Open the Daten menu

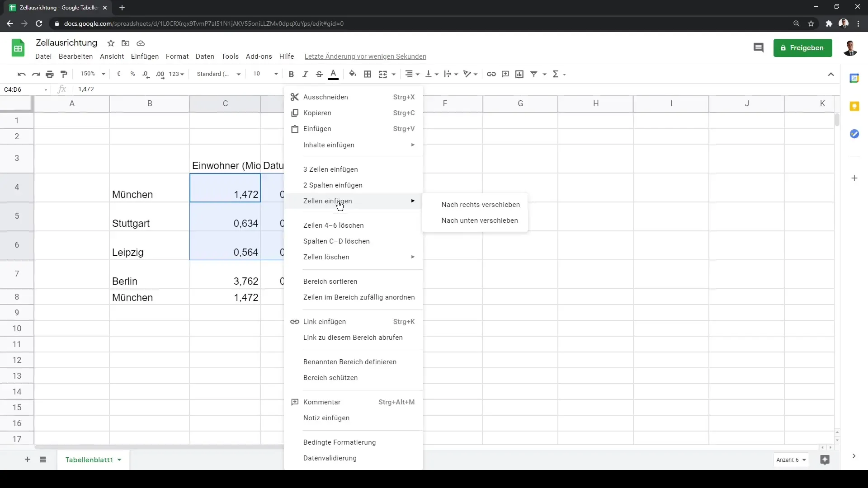click(205, 56)
